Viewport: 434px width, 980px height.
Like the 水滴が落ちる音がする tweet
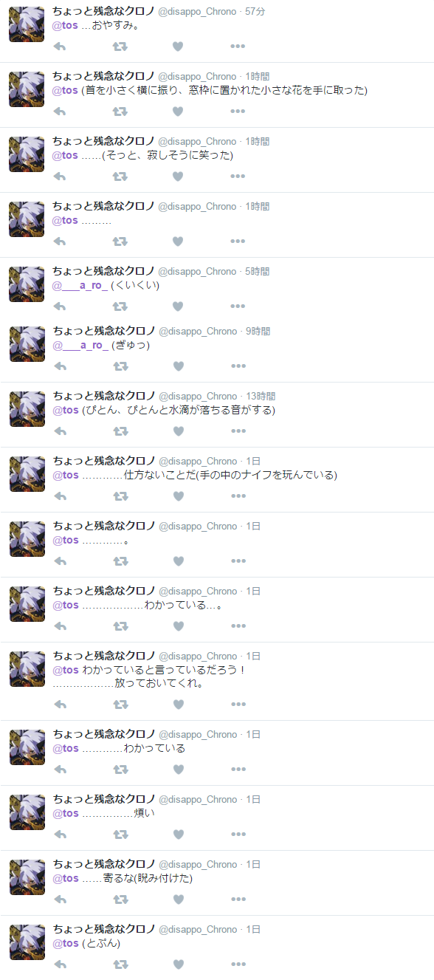(x=178, y=431)
